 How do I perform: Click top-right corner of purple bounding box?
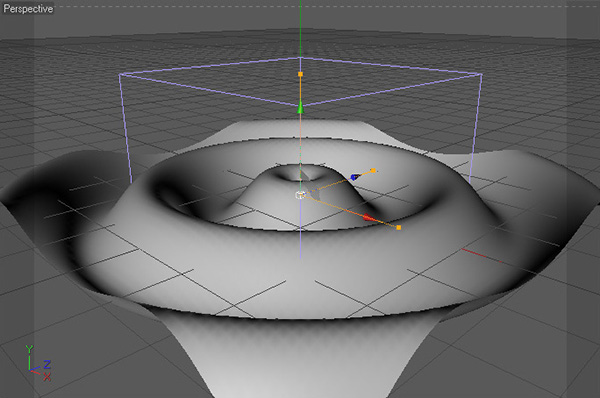[481, 75]
